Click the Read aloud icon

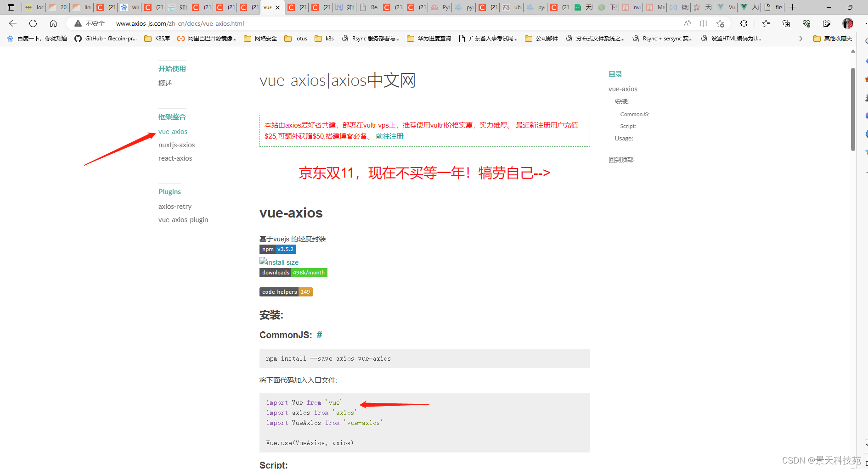(687, 23)
